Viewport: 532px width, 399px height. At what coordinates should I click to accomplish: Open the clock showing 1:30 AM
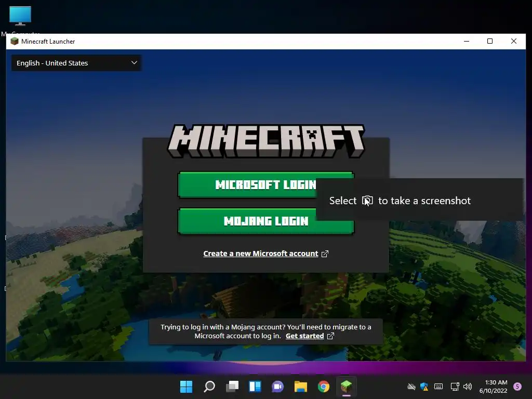494,387
